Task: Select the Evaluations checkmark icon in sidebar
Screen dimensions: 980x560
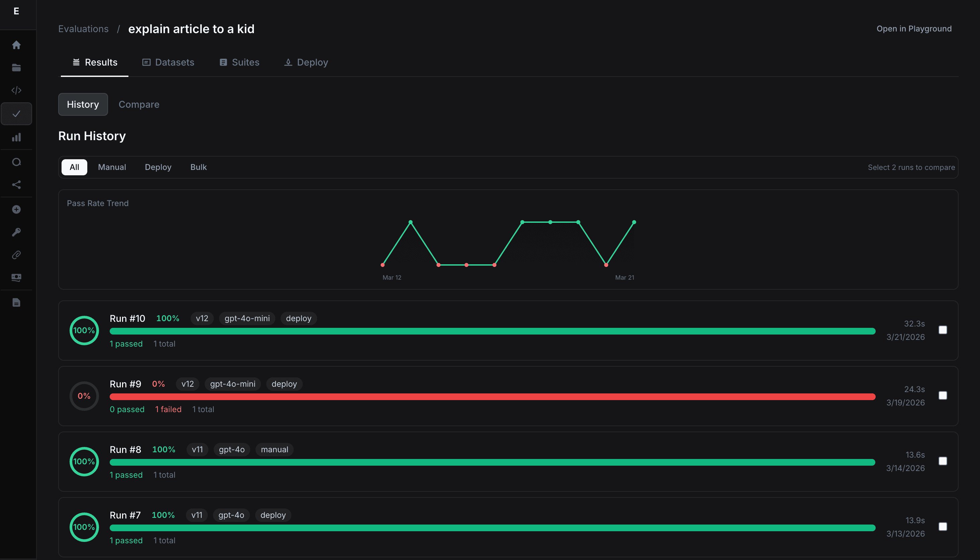Action: click(16, 113)
